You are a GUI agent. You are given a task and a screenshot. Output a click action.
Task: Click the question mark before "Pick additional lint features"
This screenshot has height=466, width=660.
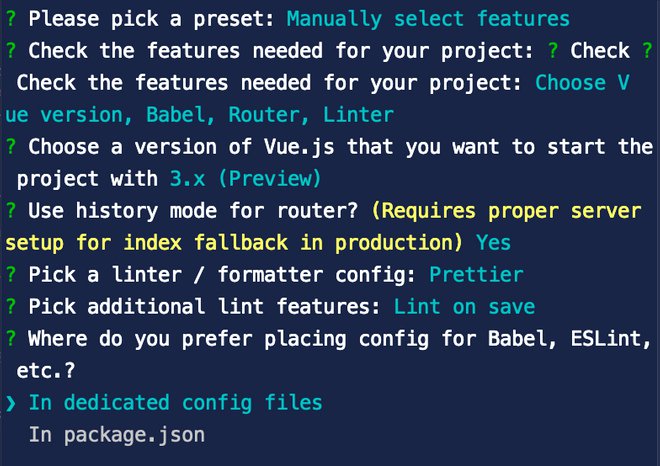(x=11, y=307)
